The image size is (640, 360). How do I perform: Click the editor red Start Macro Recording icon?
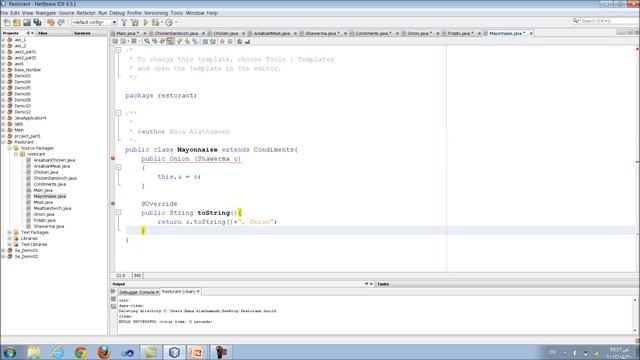222,41
